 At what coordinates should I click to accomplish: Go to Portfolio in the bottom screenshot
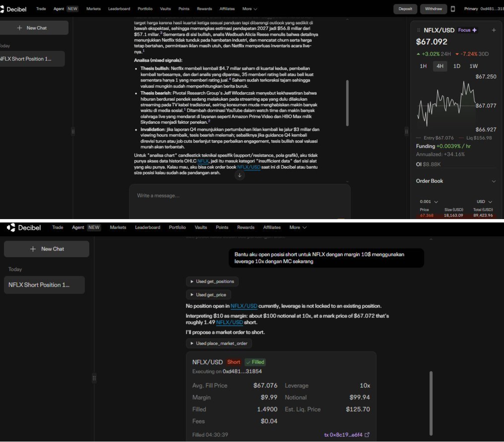click(x=177, y=228)
